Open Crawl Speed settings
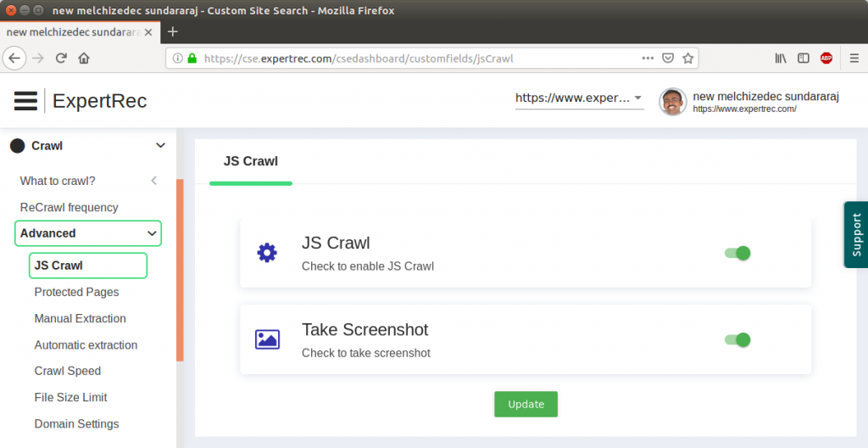The height and width of the screenshot is (448, 868). click(x=68, y=371)
